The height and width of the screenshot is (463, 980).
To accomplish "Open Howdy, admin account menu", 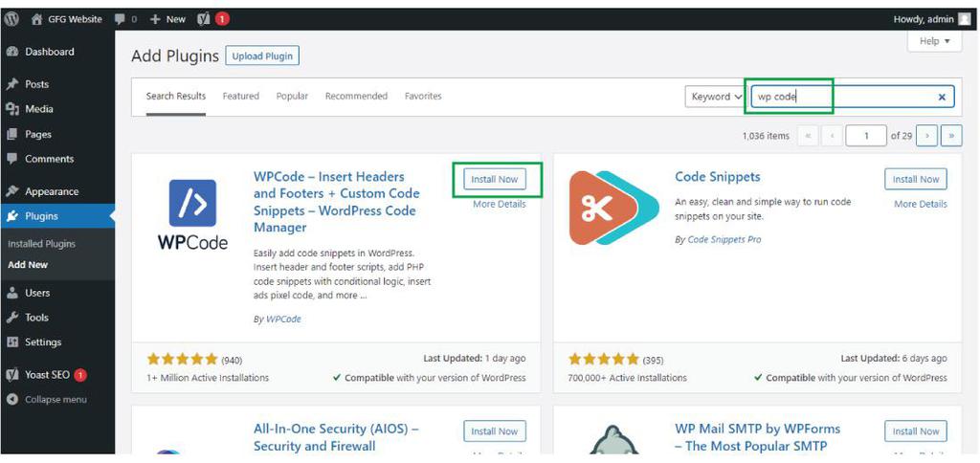I will (x=931, y=19).
